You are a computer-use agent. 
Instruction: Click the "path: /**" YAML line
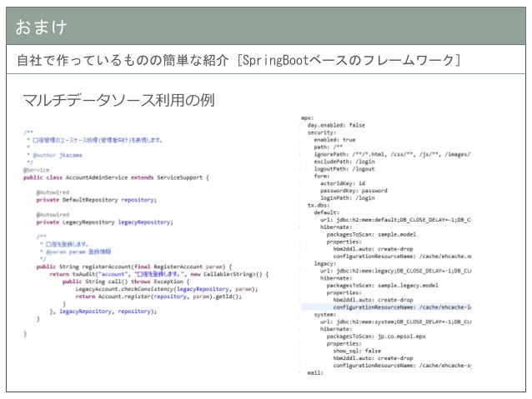coord(328,147)
